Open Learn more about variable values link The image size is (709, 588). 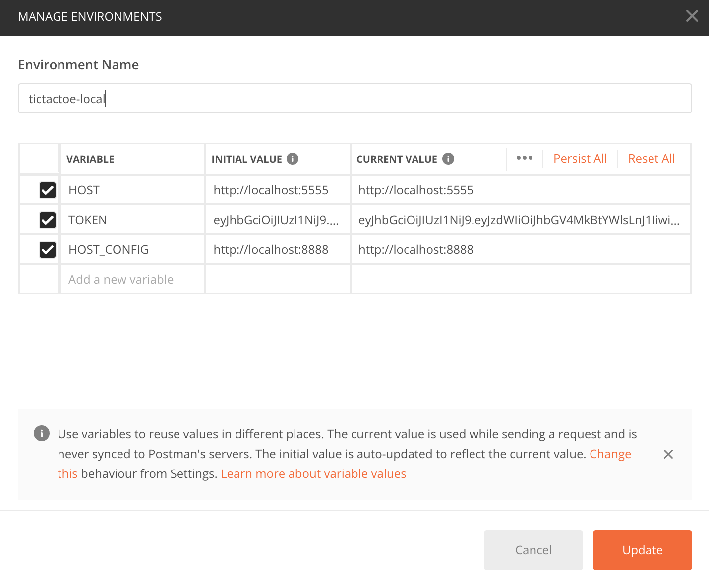point(313,474)
